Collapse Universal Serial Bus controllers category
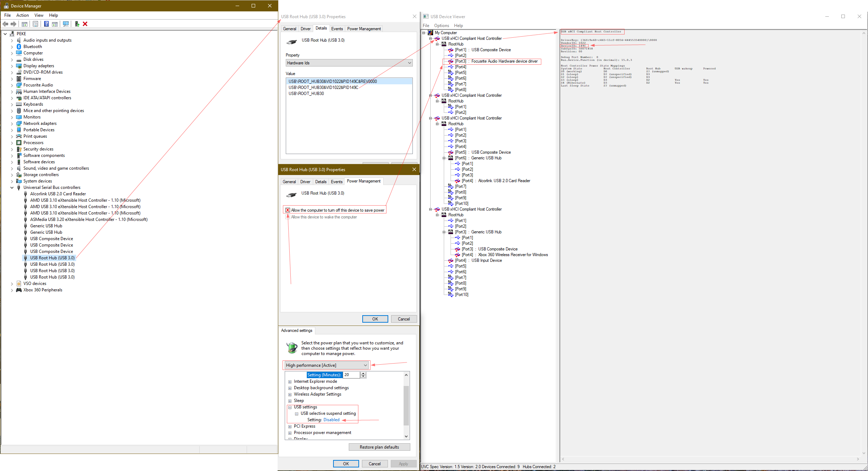Viewport: 868px width, 471px height. click(12, 187)
